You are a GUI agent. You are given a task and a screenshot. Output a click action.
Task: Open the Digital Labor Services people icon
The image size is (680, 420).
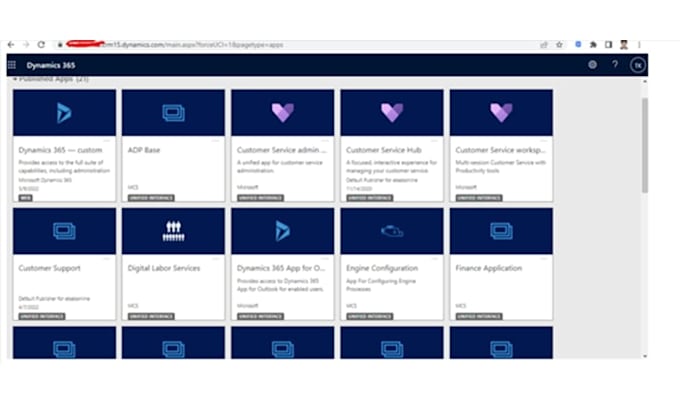173,231
